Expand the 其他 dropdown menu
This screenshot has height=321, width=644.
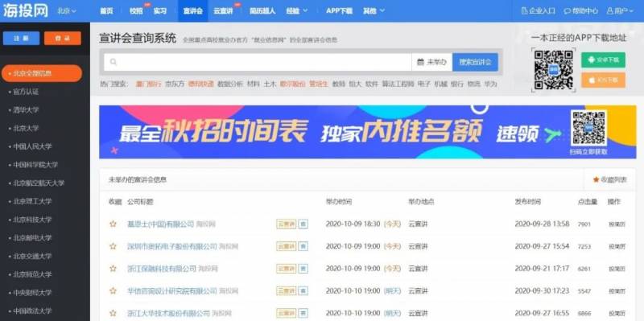pyautogui.click(x=374, y=11)
